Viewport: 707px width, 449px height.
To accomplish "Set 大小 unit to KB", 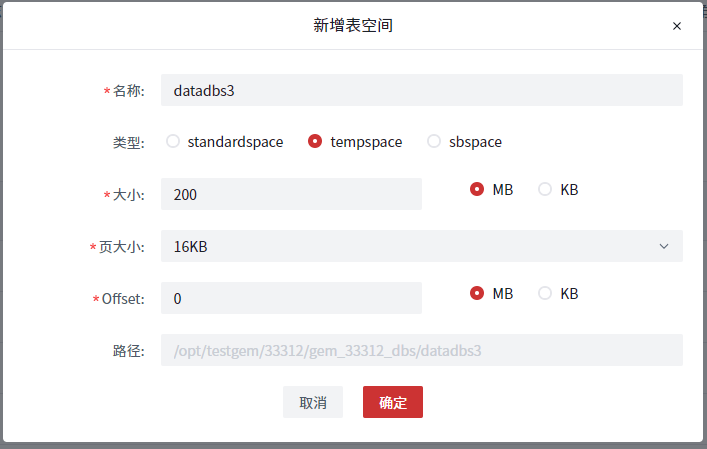I will click(545, 189).
